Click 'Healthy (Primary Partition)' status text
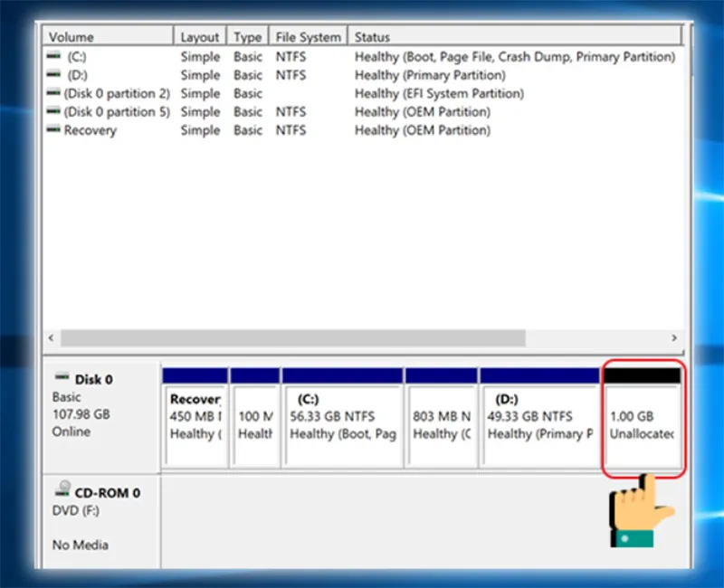Image resolution: width=724 pixels, height=588 pixels. click(x=430, y=75)
